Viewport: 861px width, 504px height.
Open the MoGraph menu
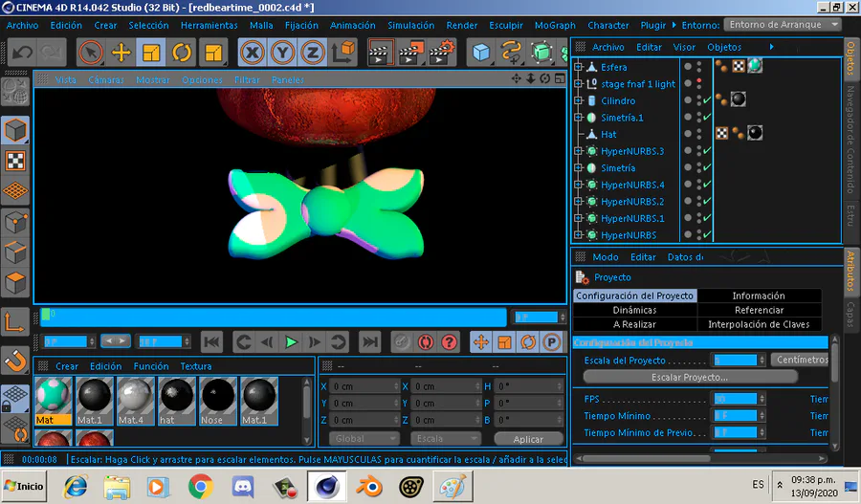coord(555,25)
